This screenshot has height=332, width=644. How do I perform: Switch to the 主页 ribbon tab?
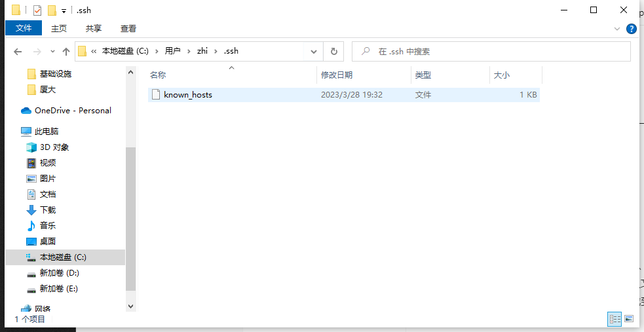click(59, 28)
